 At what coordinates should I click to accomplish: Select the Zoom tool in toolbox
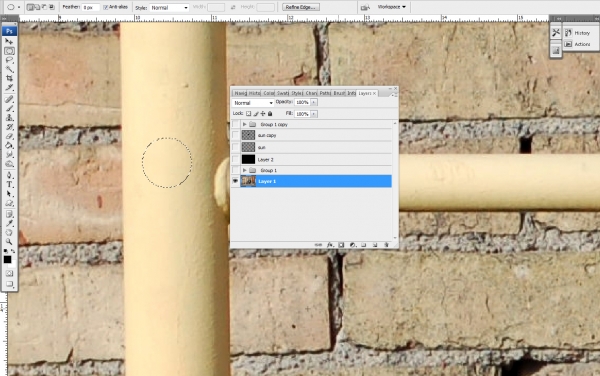pos(9,242)
